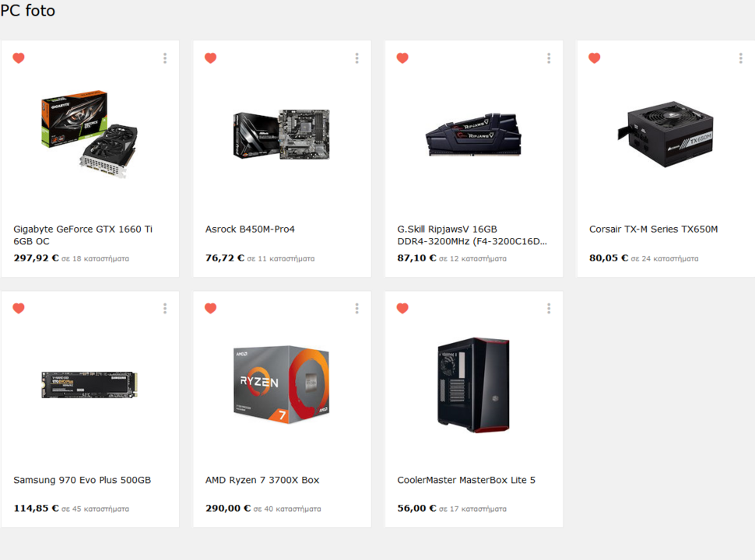Viewport: 755px width, 560px height.
Task: Click heart icon on CoolerMaster MasterBox Lite 5
Action: coord(402,308)
